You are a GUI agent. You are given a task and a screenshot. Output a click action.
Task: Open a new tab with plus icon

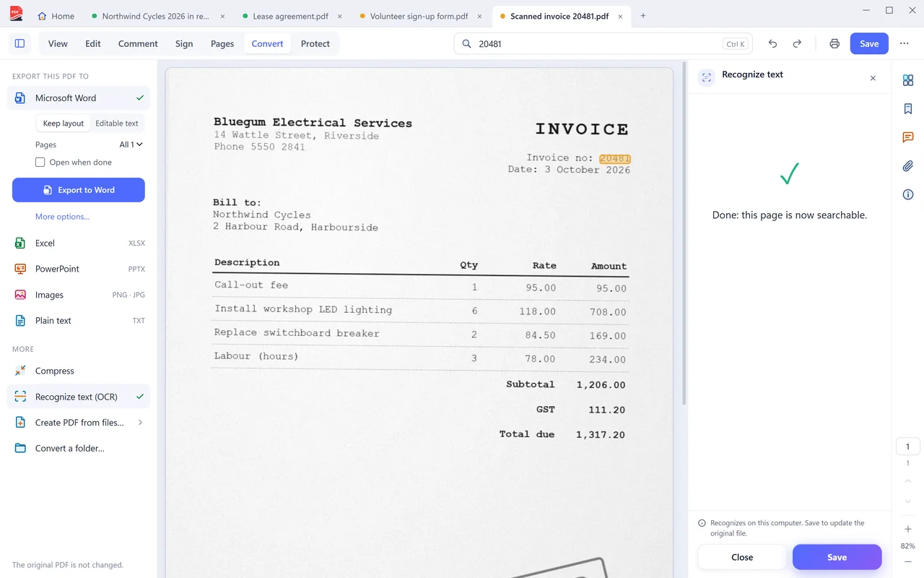point(643,16)
